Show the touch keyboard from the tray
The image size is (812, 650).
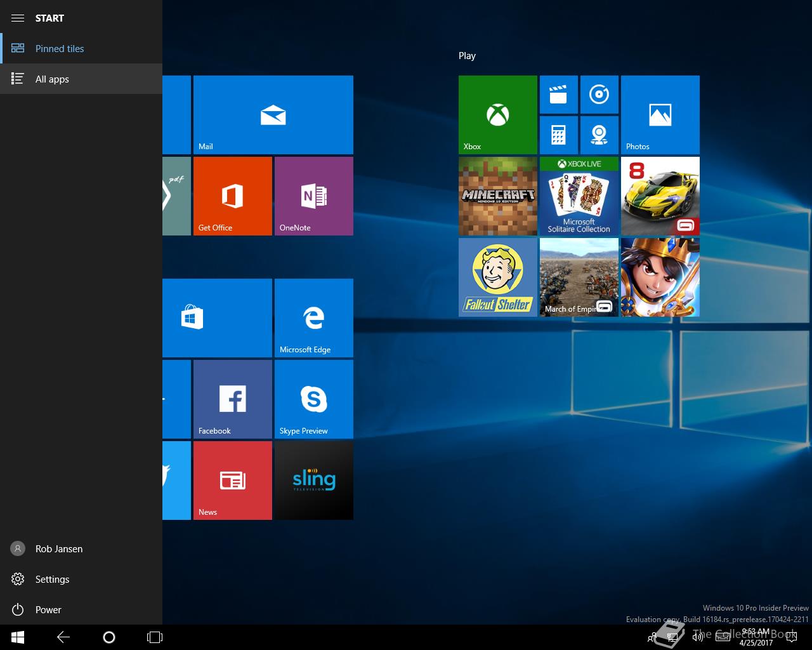click(723, 637)
